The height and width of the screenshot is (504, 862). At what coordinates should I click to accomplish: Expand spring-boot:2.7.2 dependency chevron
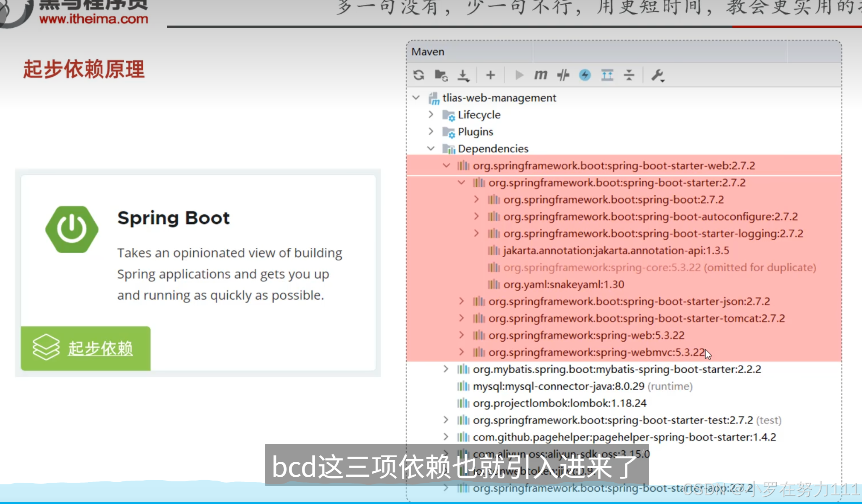pos(476,199)
